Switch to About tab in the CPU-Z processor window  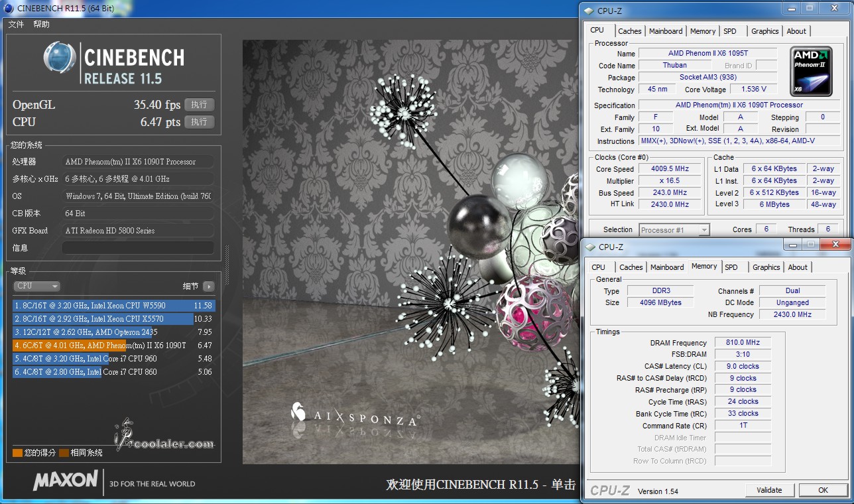(x=796, y=31)
